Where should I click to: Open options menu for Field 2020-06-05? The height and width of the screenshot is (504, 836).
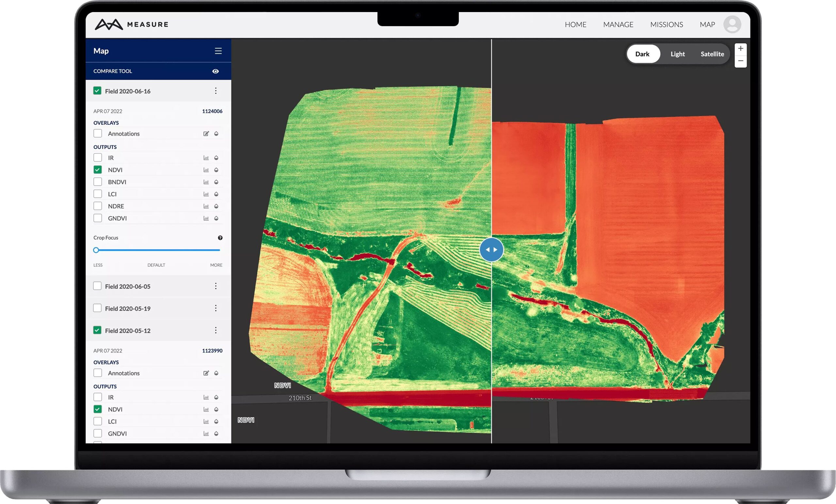[216, 286]
